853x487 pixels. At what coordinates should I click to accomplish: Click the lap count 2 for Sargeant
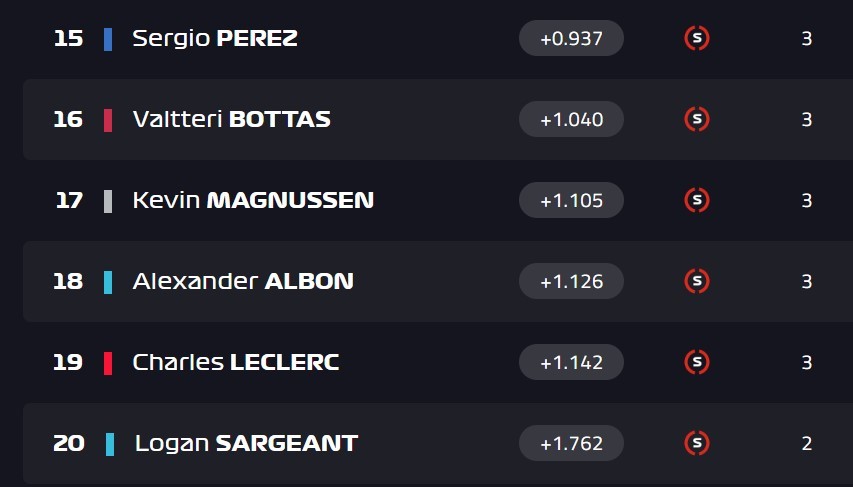click(x=806, y=443)
